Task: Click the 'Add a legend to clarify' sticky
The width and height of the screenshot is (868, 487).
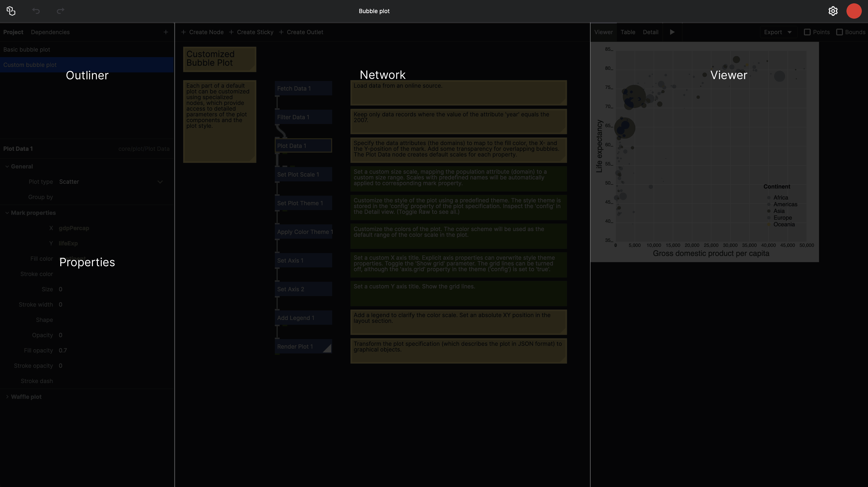Action: click(459, 322)
